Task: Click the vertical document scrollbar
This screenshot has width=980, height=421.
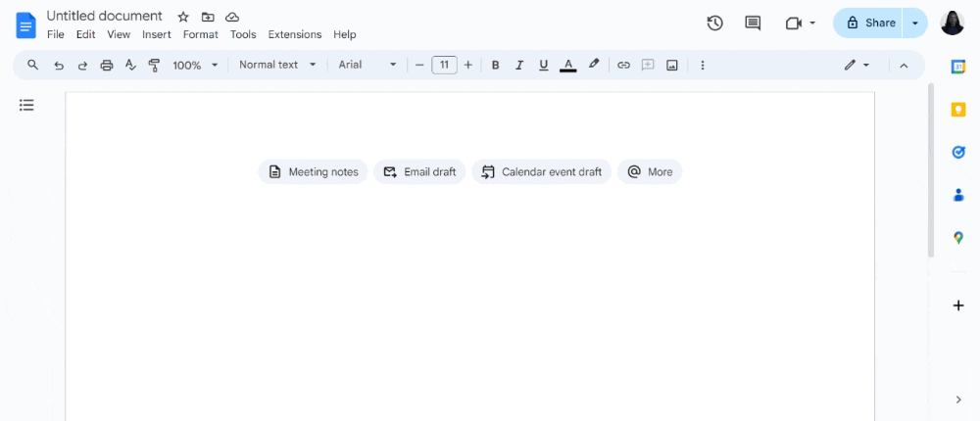Action: coord(931,170)
